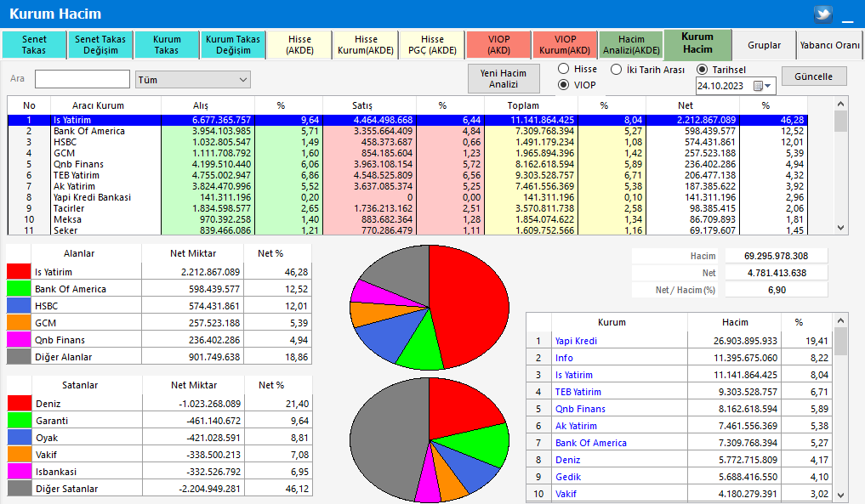Image resolution: width=865 pixels, height=504 pixels.
Task: Click orange swatch beside Vakif in Satanlar
Action: [20, 455]
